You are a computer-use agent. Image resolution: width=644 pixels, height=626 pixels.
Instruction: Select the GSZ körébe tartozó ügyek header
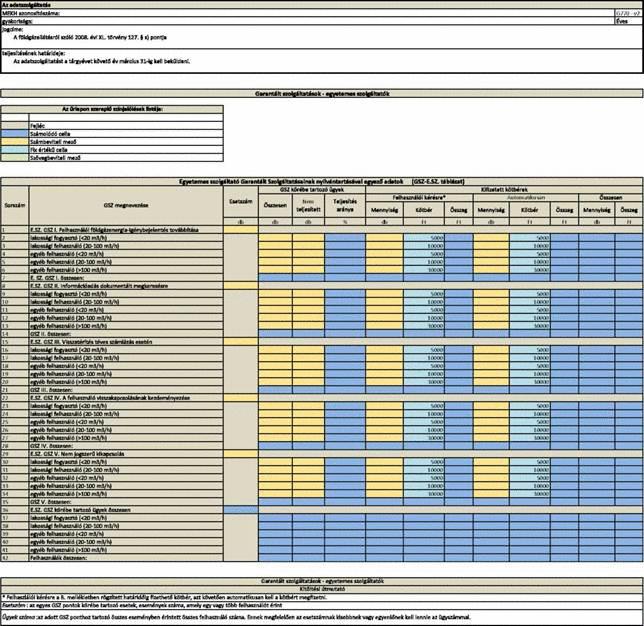coord(312,190)
